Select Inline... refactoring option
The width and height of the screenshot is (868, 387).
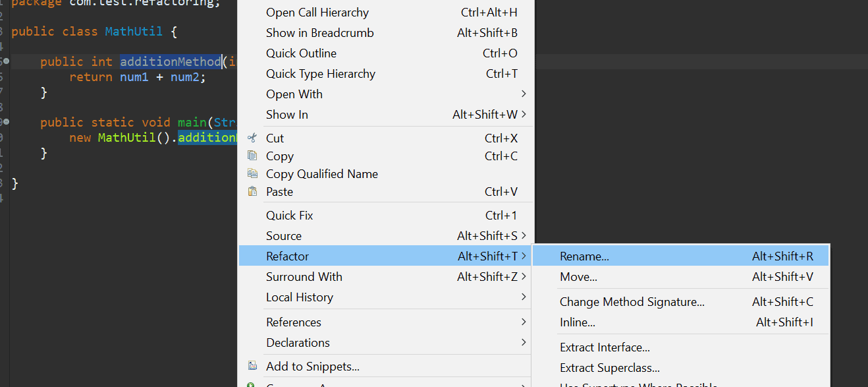(x=680, y=322)
